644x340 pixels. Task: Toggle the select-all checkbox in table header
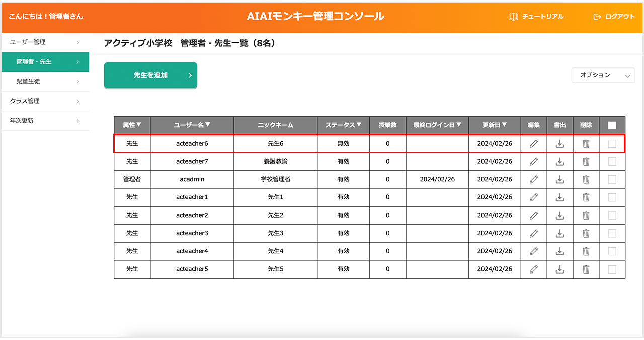point(612,125)
